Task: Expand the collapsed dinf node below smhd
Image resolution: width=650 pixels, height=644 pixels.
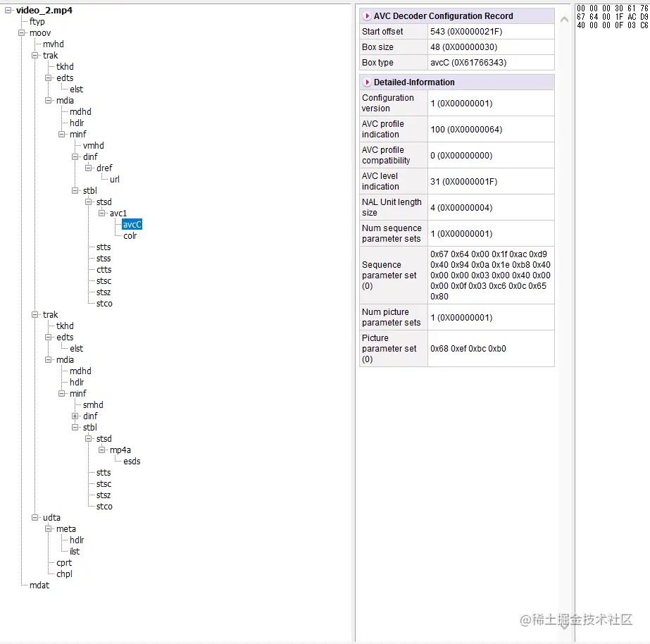Action: [x=75, y=416]
